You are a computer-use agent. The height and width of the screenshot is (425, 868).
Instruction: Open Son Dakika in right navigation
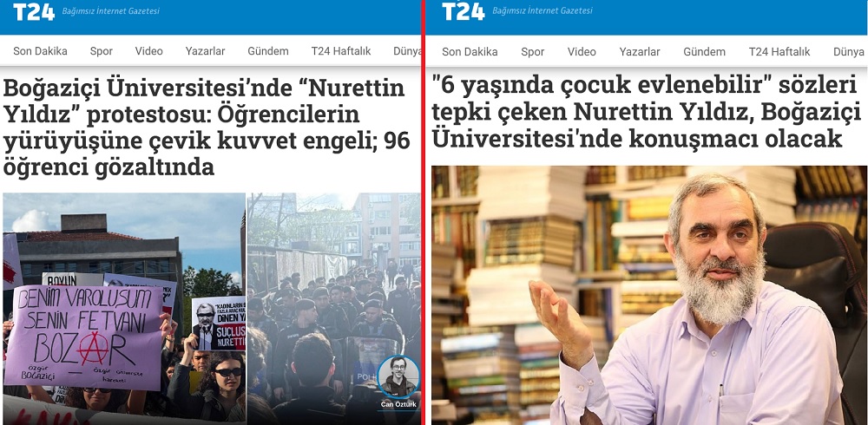[470, 52]
